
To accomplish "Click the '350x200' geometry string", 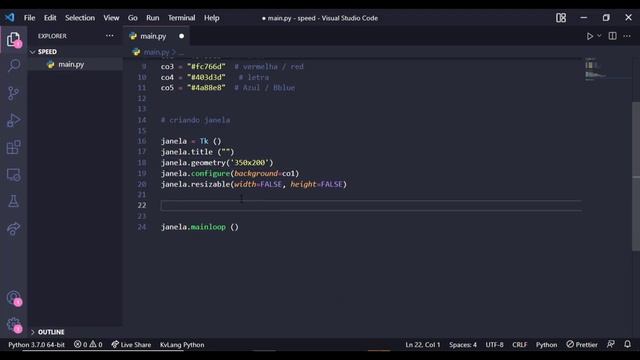I will click(251, 162).
